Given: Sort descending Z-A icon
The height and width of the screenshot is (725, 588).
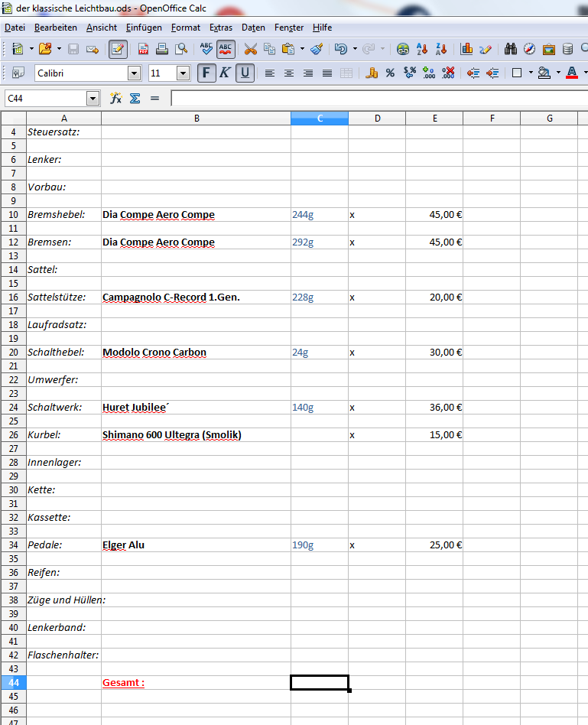Looking at the screenshot, I should click(441, 48).
